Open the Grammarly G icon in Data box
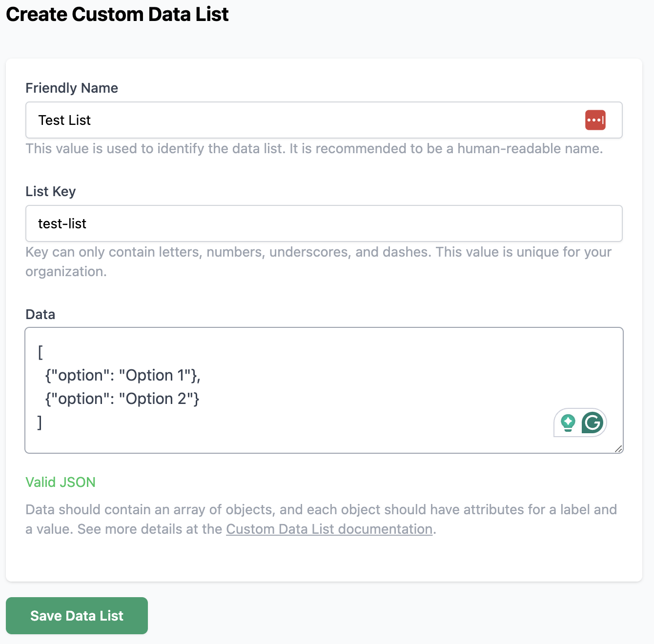The height and width of the screenshot is (644, 654). (x=593, y=423)
